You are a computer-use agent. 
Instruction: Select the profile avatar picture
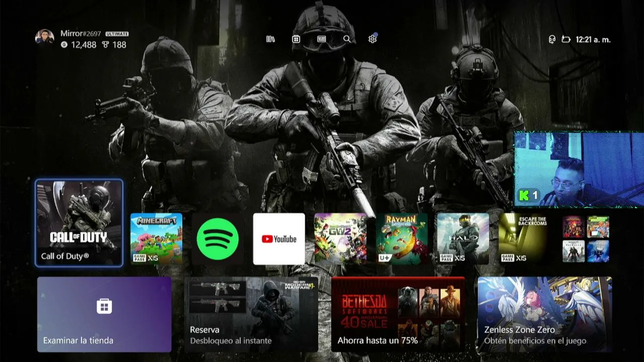44,38
